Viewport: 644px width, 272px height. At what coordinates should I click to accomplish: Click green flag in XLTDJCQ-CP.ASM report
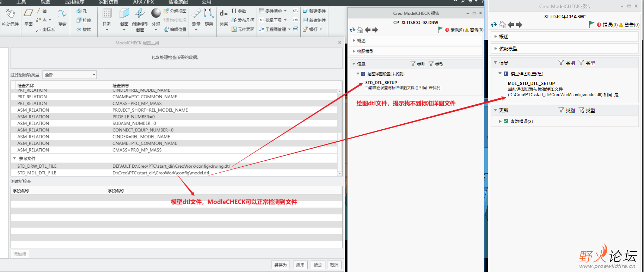[592, 24]
